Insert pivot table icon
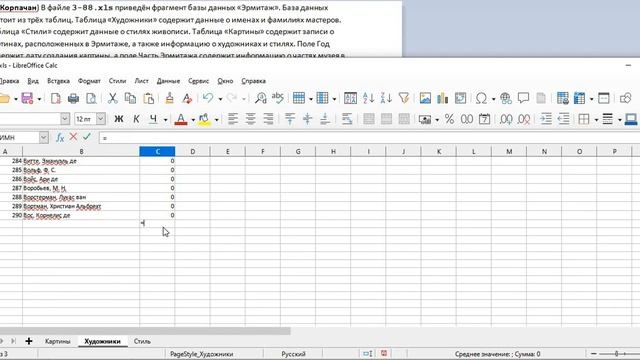 [460, 98]
